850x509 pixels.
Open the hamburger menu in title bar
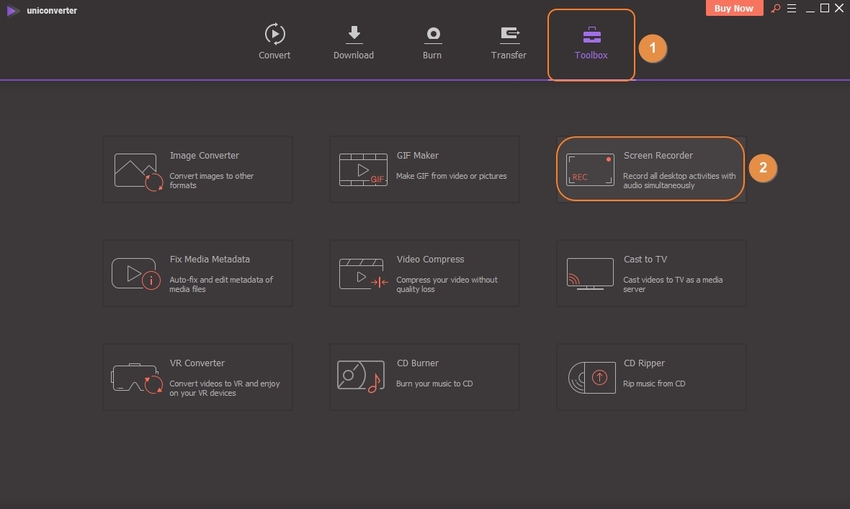(792, 8)
